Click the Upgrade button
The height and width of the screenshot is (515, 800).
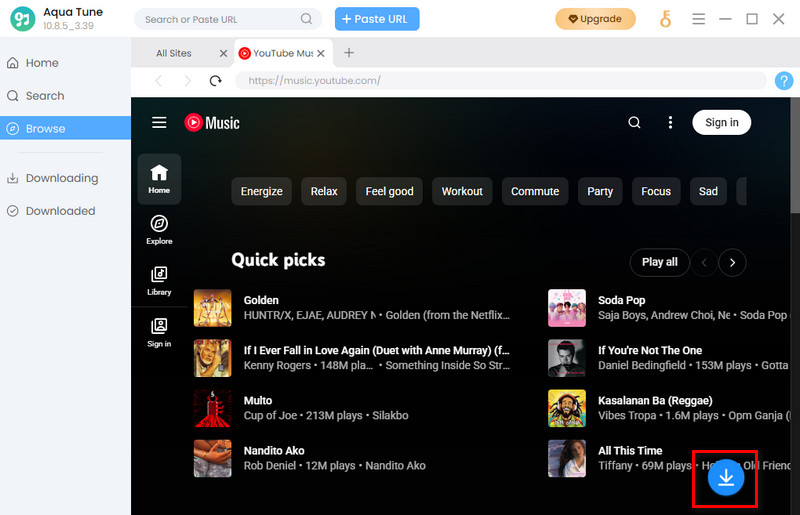click(595, 19)
